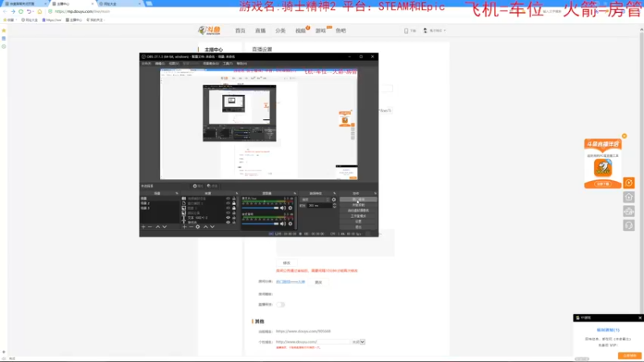Toggle visibility of text GDI+ 2 source
Viewport: 644px width, 362px height.
click(x=229, y=217)
